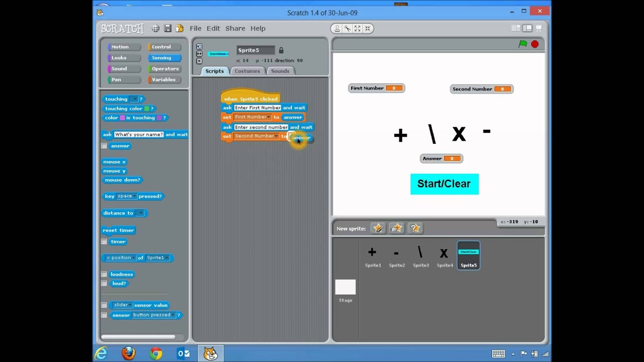Click the Sprite5 name field

(x=256, y=50)
